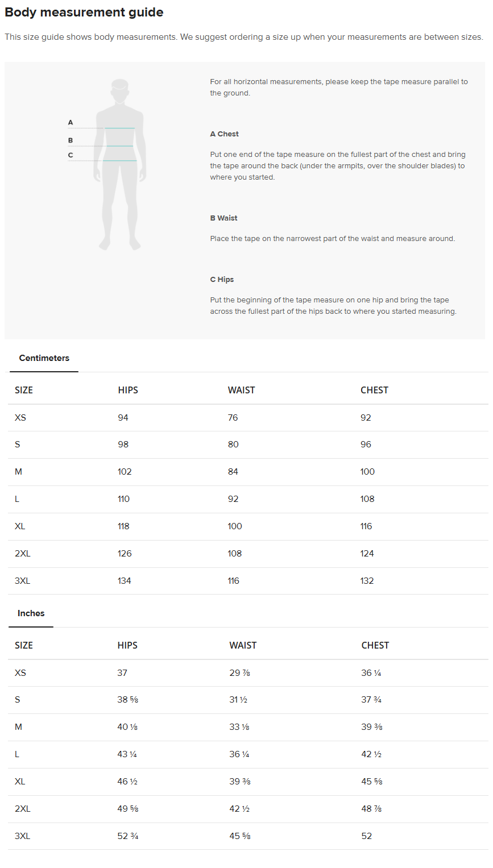Click the WAIST column header in centimeters table
Viewport: 493px width, 868px height.
coord(242,390)
